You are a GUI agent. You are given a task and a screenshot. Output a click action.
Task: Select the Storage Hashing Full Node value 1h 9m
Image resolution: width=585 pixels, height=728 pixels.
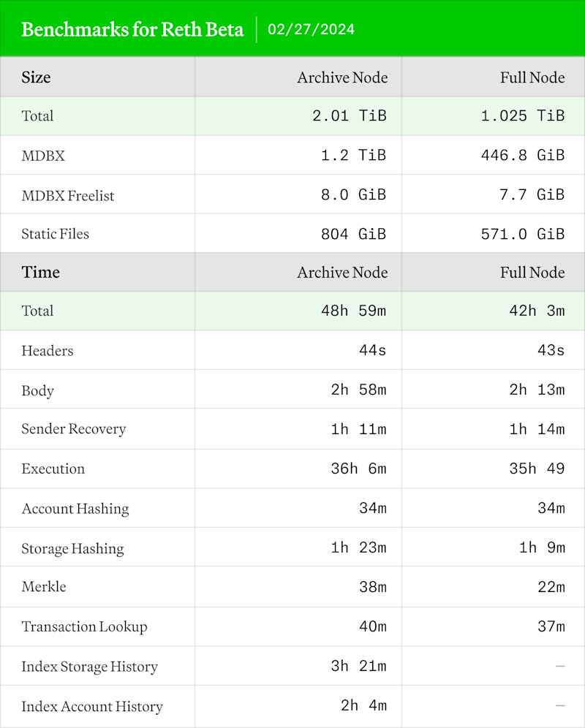[x=542, y=547]
